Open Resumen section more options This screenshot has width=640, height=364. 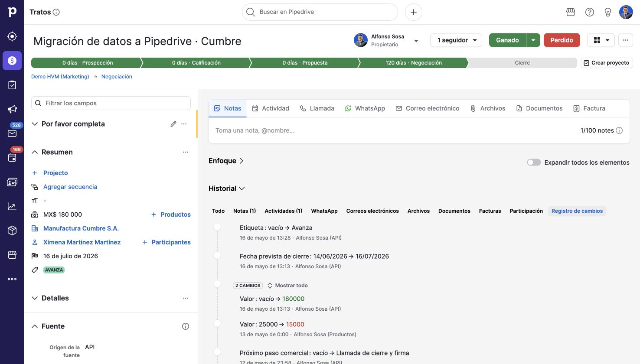(x=186, y=152)
